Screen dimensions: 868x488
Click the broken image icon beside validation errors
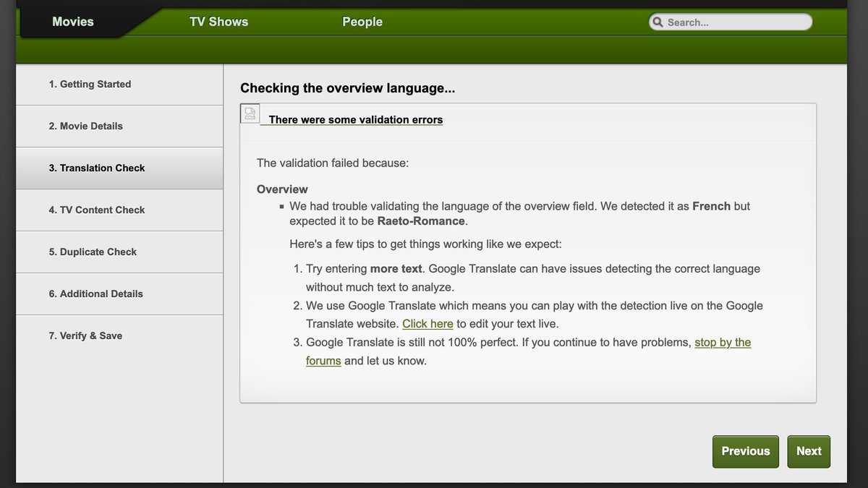(x=250, y=114)
